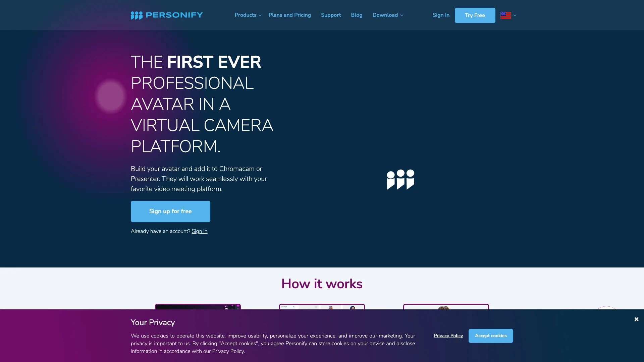Viewport: 644px width, 362px height.
Task: Click the Products menu dropdown arrow
Action: point(261,15)
